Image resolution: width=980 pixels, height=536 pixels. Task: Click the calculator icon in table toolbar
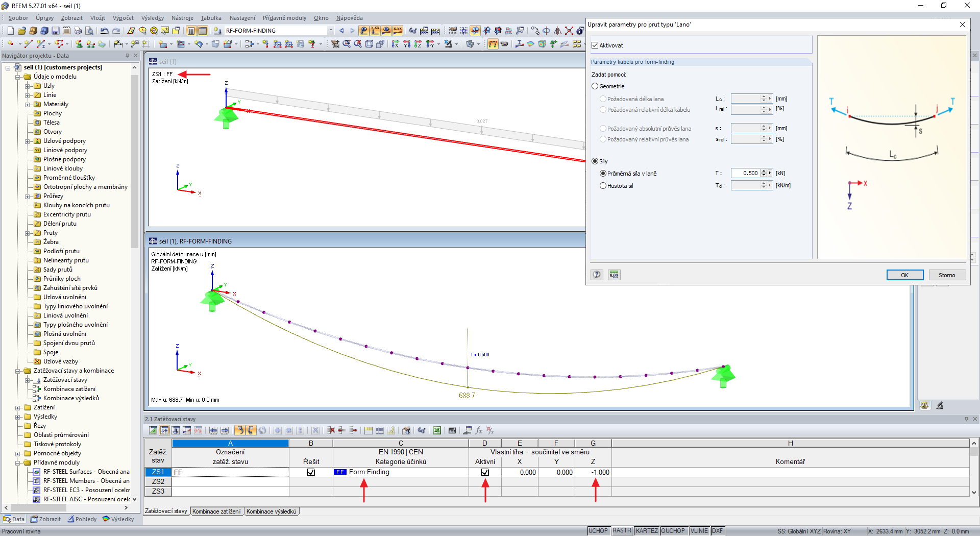coord(452,430)
